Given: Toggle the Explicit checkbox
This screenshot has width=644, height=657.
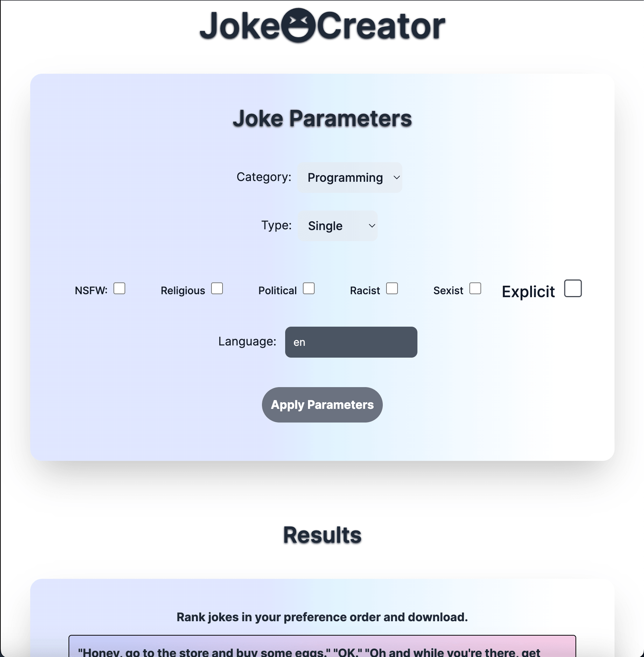Looking at the screenshot, I should [573, 288].
